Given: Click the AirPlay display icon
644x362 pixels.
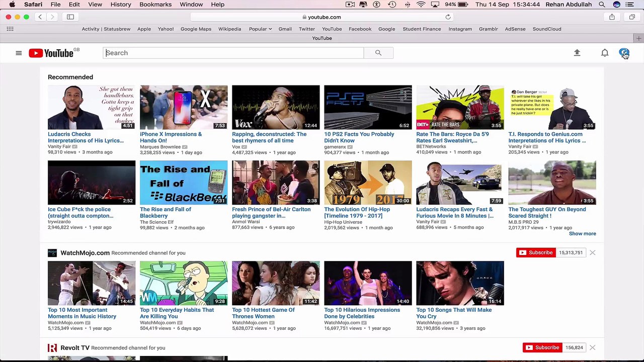Looking at the screenshot, I should click(x=435, y=5).
